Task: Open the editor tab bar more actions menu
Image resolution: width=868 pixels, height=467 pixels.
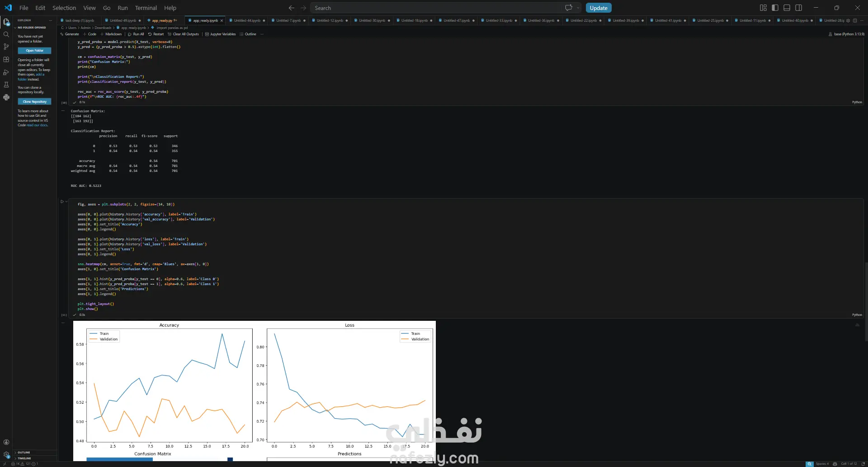Action: [x=862, y=20]
